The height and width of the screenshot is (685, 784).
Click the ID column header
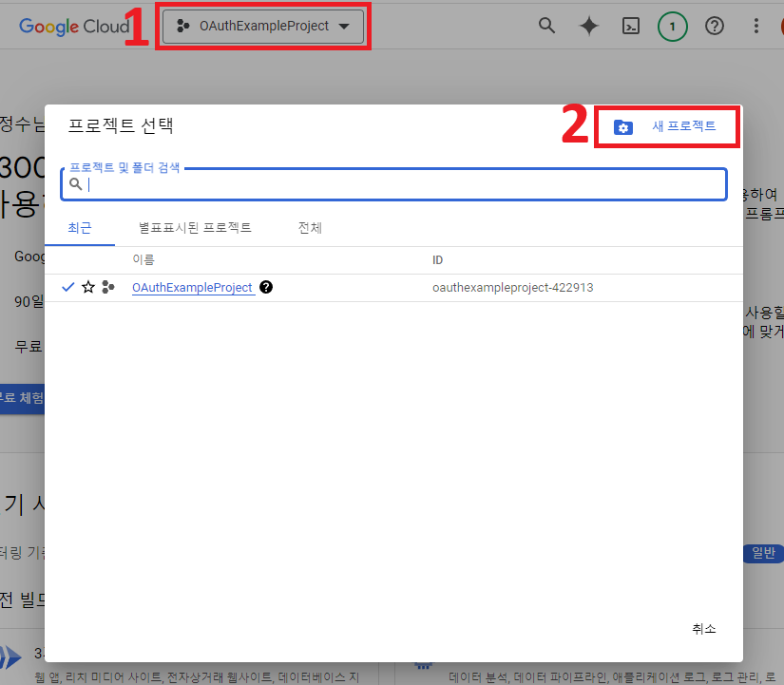tap(437, 260)
